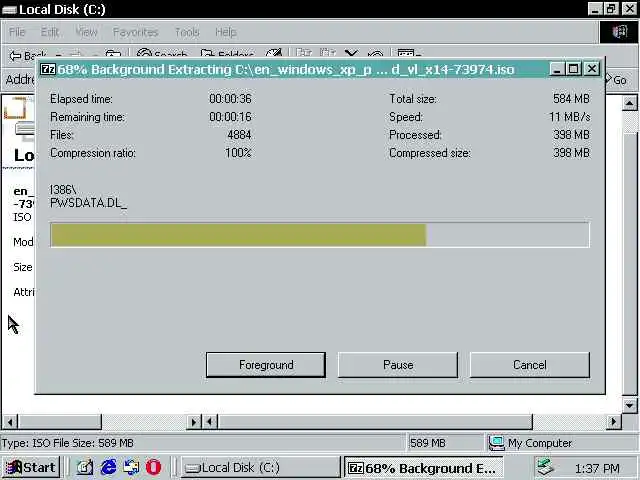Open the File menu in Explorer

point(17,32)
